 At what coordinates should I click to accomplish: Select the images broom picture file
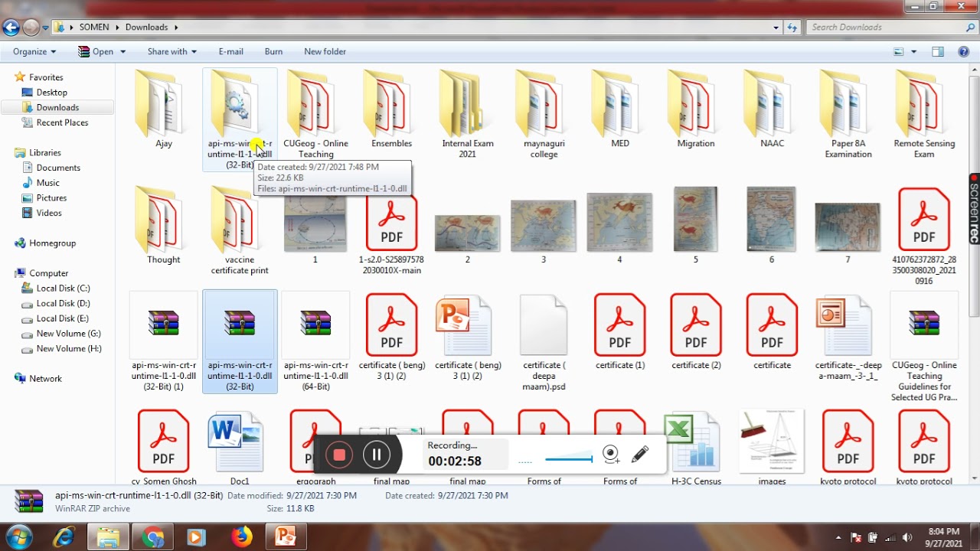click(x=772, y=448)
